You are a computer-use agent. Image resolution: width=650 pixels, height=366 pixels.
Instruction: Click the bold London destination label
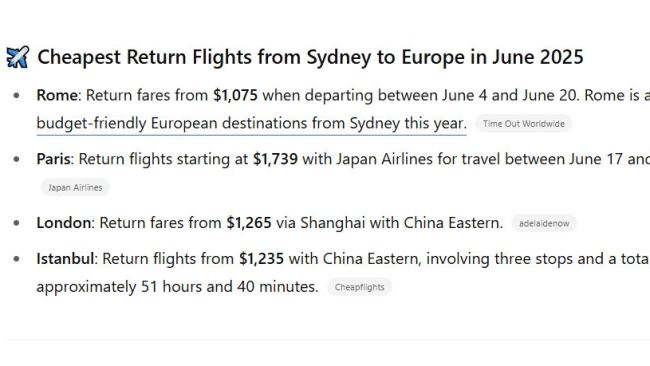63,223
